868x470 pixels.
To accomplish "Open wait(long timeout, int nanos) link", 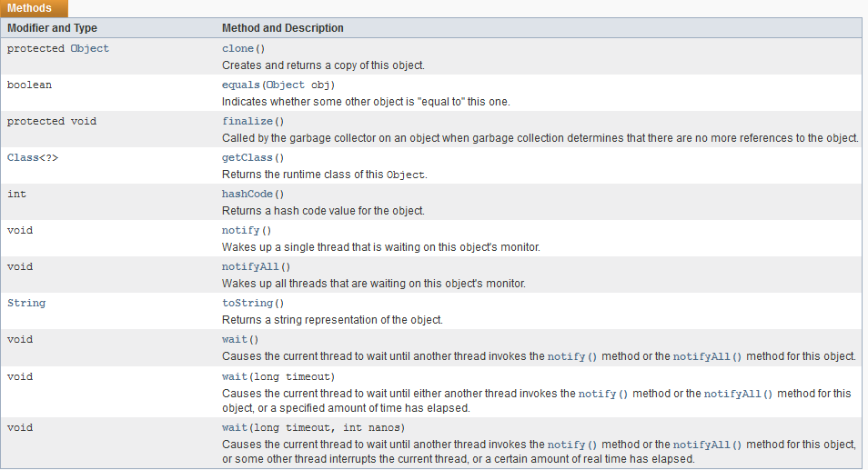I will click(x=235, y=428).
